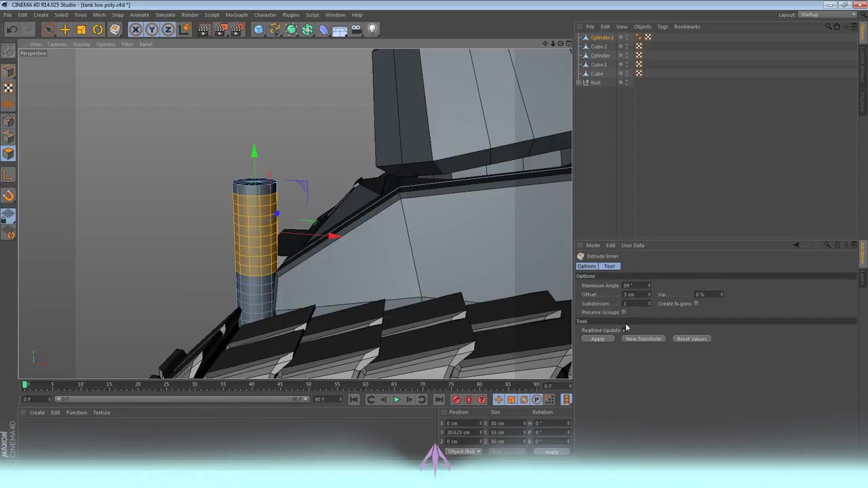Image resolution: width=868 pixels, height=488 pixels.
Task: Select the Scale tool
Action: [x=81, y=28]
